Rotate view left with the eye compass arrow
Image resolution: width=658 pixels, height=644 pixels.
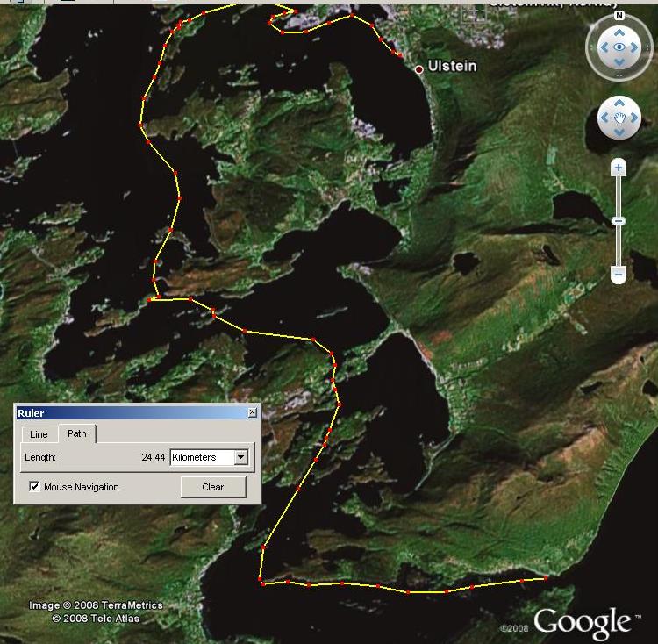pos(603,48)
